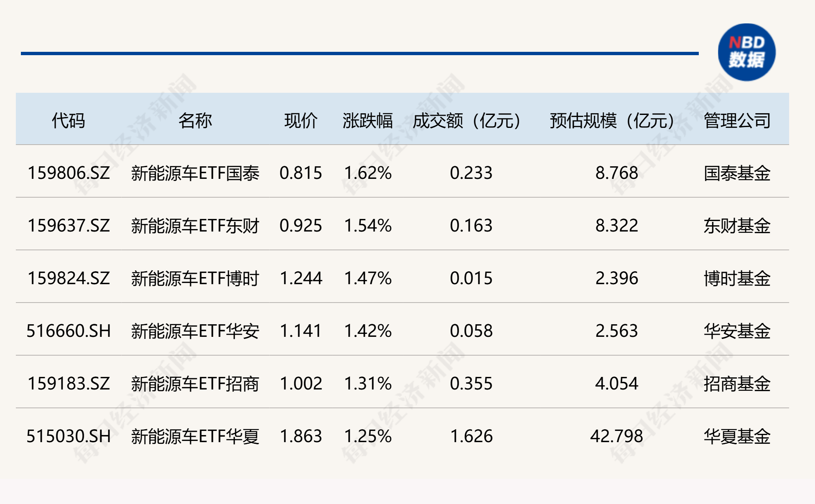Click 国泰基金 company cell

pyautogui.click(x=737, y=173)
